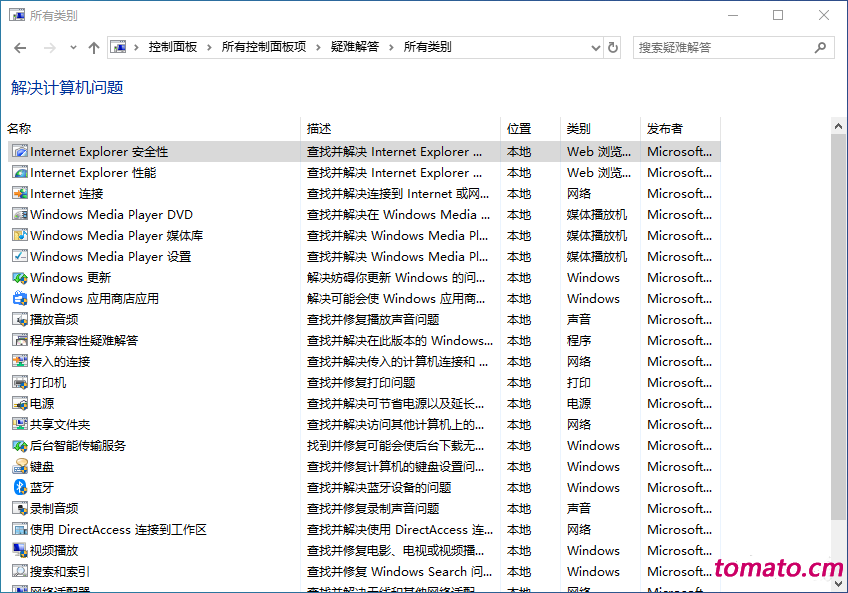Click the 程序兼容性疑难解答 icon
The image size is (848, 593).
[x=20, y=340]
